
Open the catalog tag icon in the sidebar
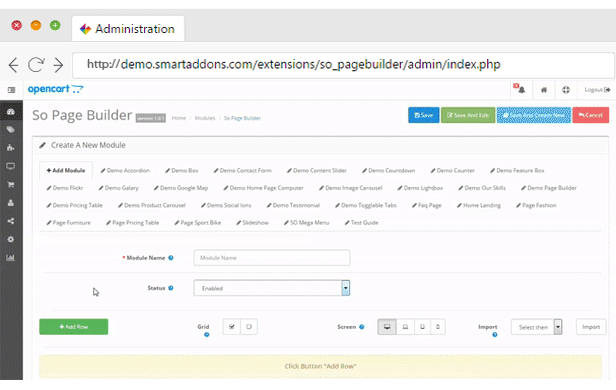[11, 130]
